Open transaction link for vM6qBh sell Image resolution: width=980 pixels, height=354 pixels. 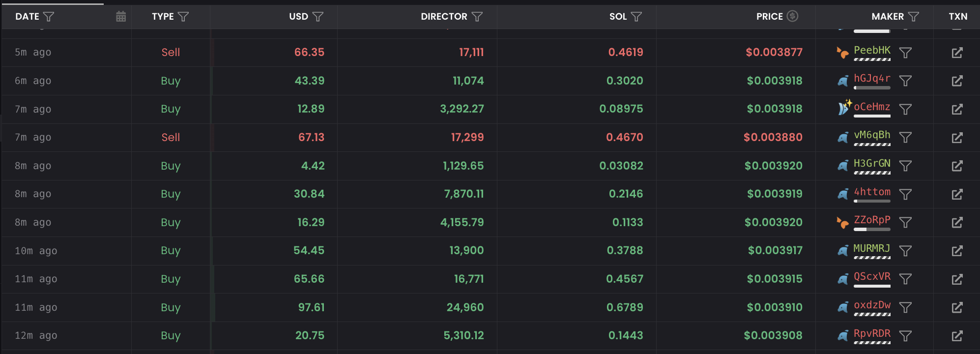pyautogui.click(x=957, y=138)
